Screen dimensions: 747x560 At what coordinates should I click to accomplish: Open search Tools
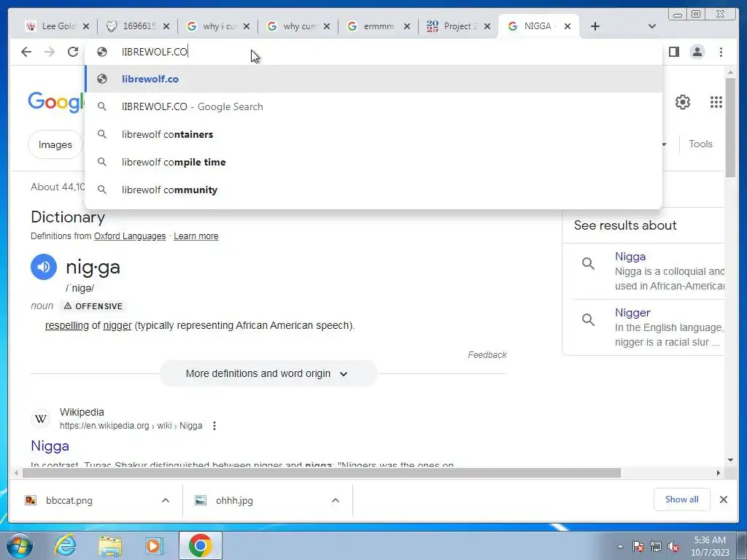click(700, 144)
